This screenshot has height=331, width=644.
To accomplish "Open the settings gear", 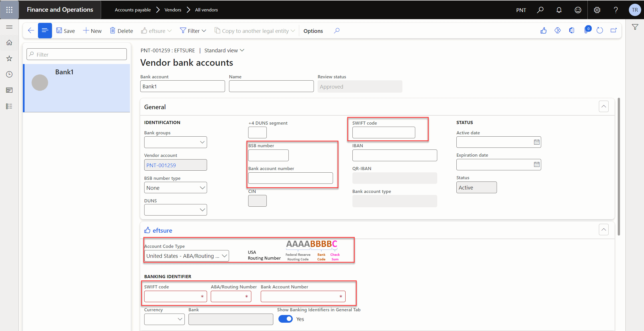I will tap(597, 10).
